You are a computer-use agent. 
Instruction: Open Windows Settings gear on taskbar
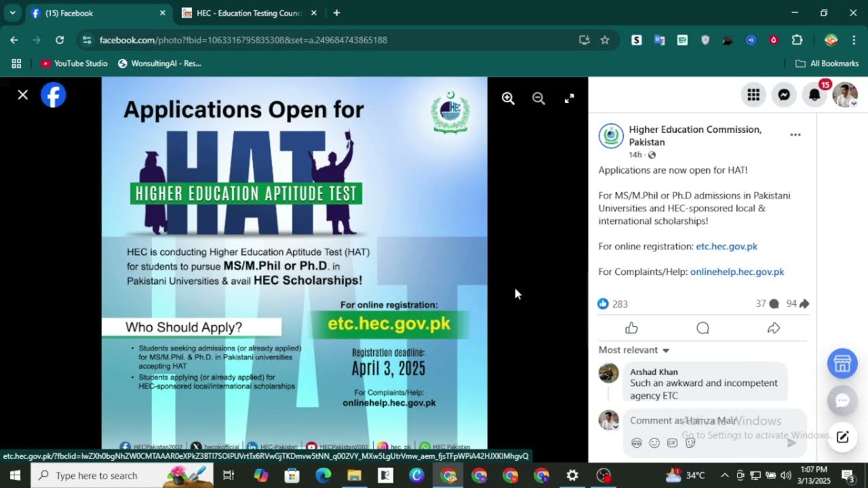coord(572,476)
